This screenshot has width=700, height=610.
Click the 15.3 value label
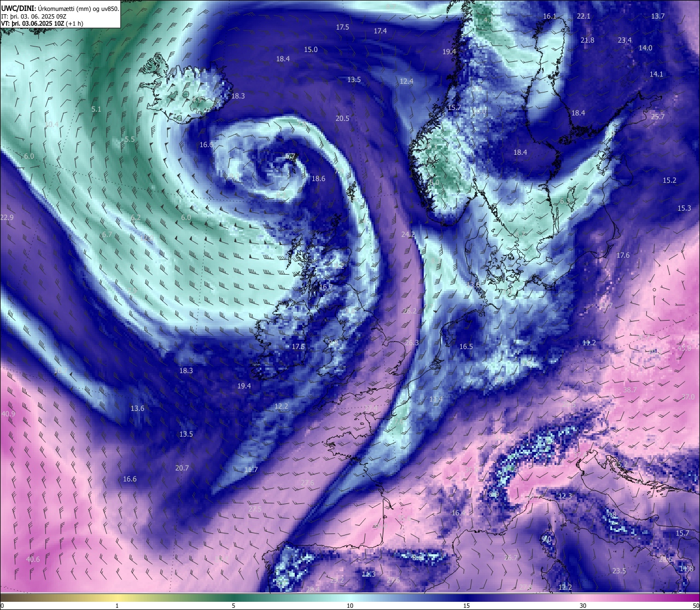pos(684,208)
